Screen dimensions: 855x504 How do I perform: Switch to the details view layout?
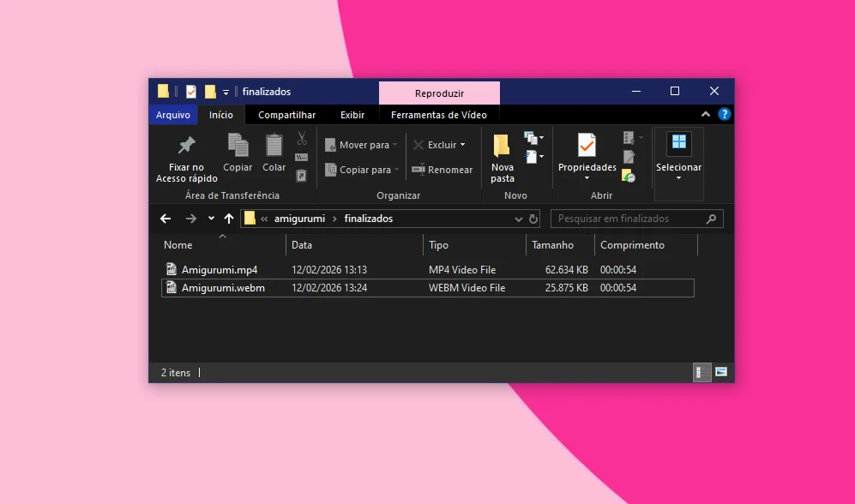pos(701,372)
